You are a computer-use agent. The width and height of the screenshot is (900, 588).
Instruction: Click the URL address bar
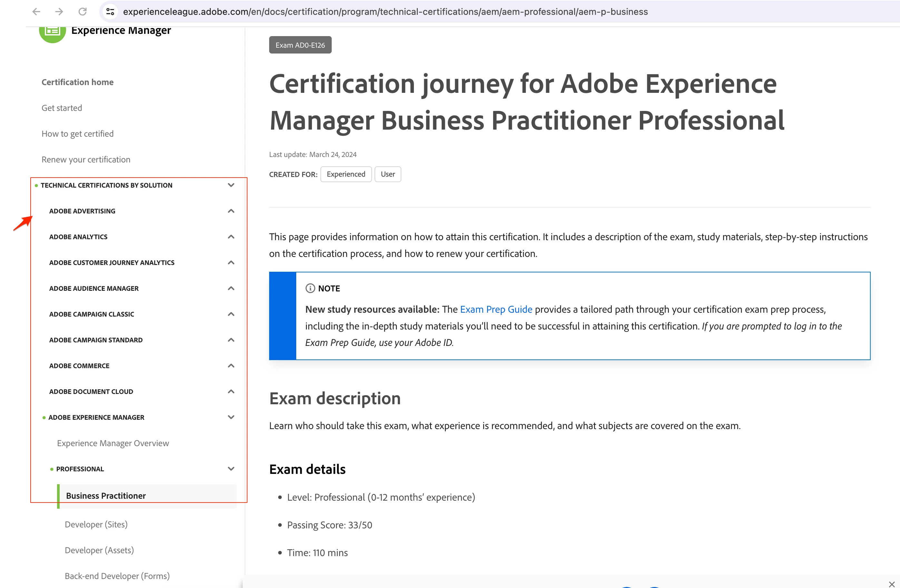click(385, 12)
